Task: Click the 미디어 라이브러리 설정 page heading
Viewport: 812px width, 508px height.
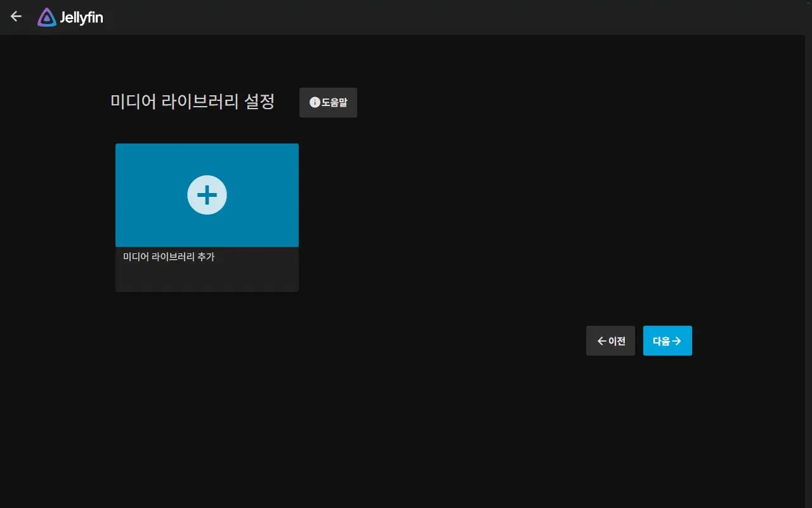Action: (x=192, y=102)
